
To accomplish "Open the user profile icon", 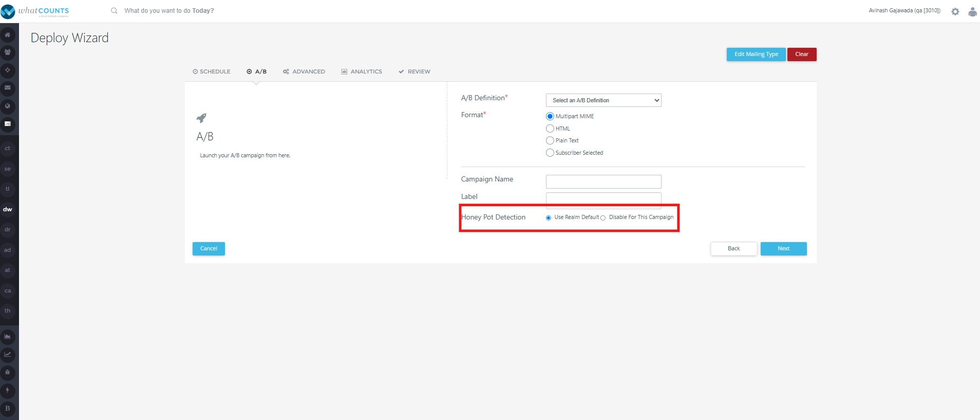I will click(972, 11).
